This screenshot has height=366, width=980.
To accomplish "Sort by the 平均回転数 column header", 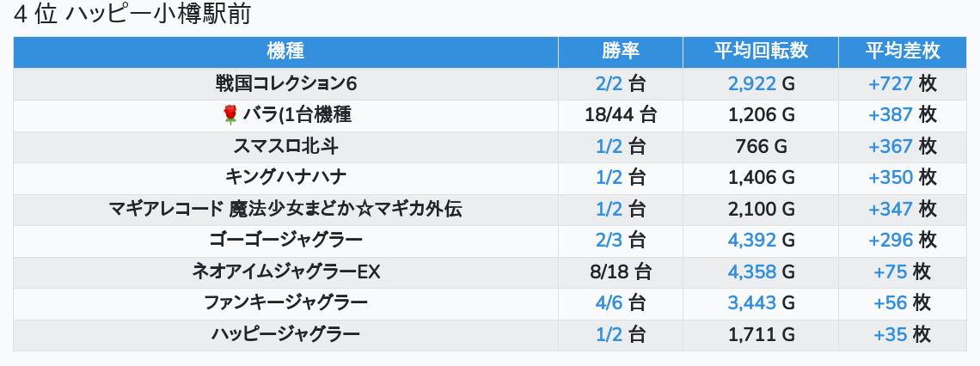I will click(761, 52).
